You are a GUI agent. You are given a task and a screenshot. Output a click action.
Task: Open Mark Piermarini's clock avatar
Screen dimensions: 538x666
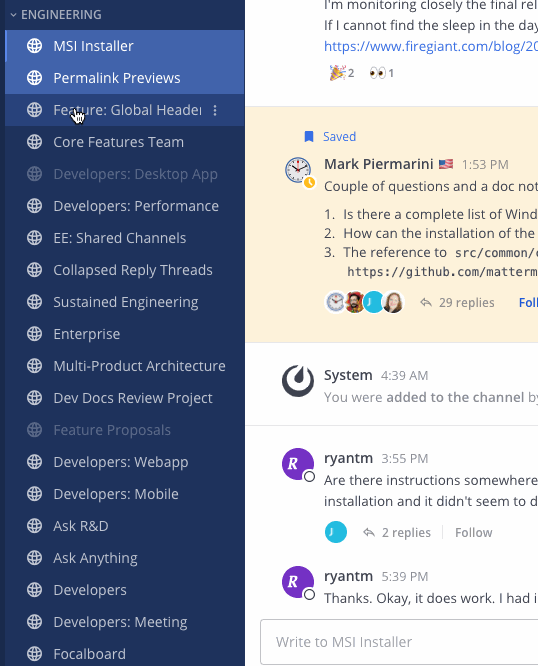pyautogui.click(x=298, y=170)
